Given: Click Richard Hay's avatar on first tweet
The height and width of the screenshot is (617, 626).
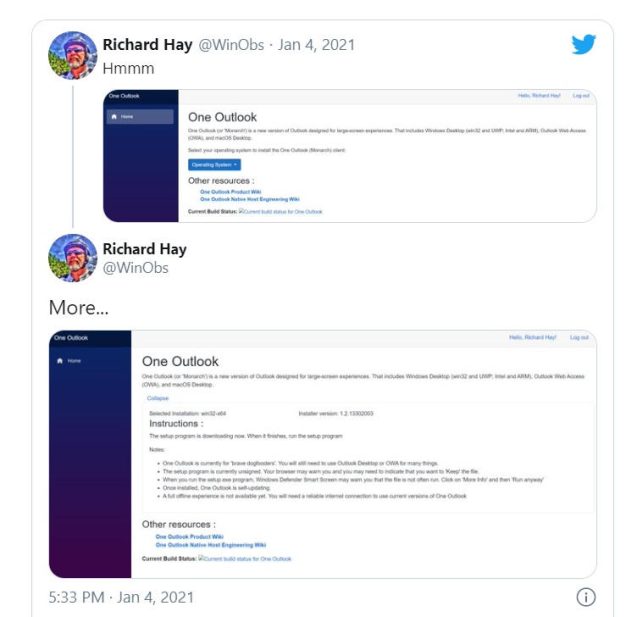Looking at the screenshot, I should (x=73, y=56).
